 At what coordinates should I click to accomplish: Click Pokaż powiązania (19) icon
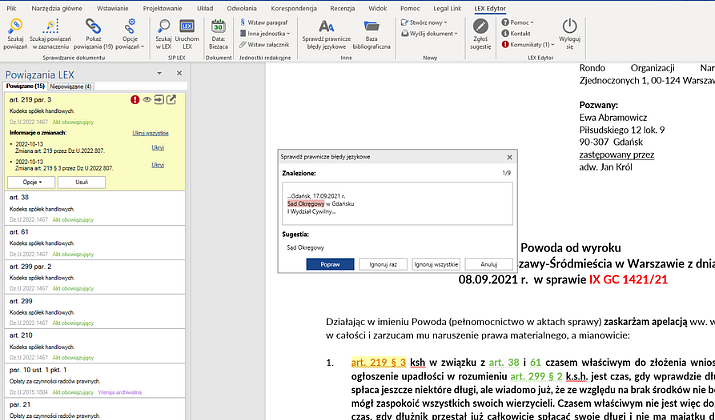pyautogui.click(x=93, y=31)
